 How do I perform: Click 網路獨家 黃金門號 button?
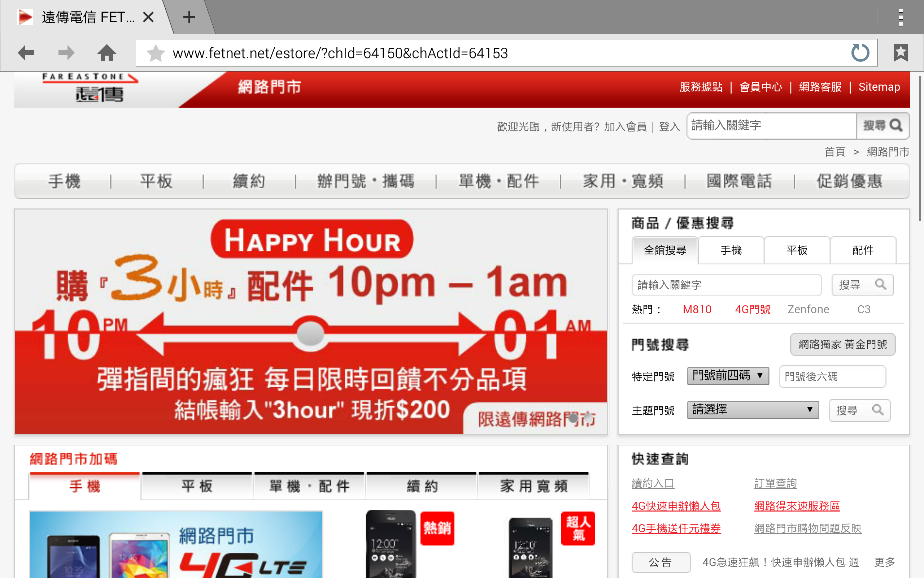coord(842,344)
